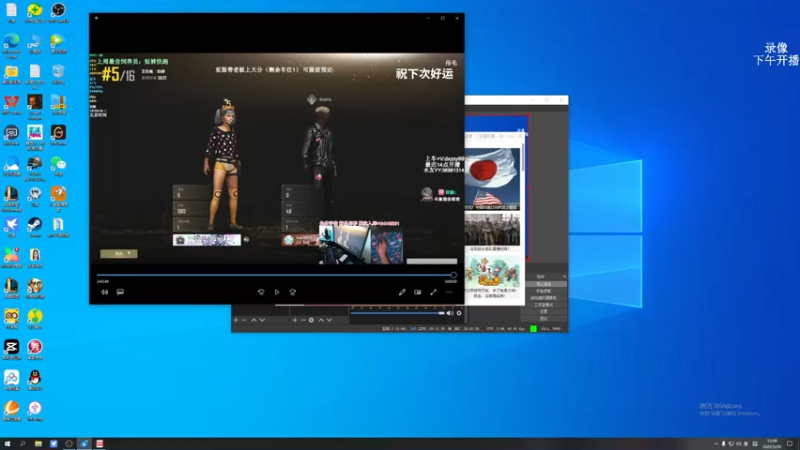800x450 pixels.
Task: Click Exit in OBS controls
Action: pos(543,318)
